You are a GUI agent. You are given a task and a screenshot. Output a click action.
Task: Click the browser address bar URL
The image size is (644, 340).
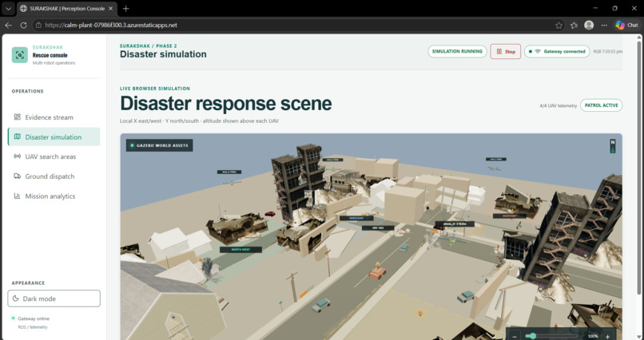pyautogui.click(x=111, y=25)
